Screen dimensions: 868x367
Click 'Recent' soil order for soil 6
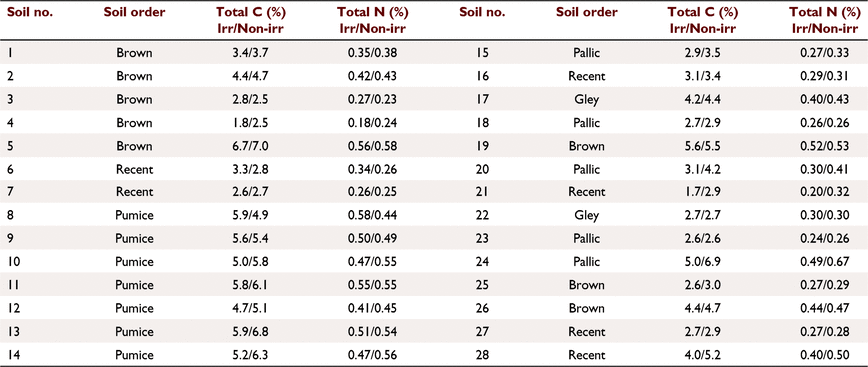[134, 170]
